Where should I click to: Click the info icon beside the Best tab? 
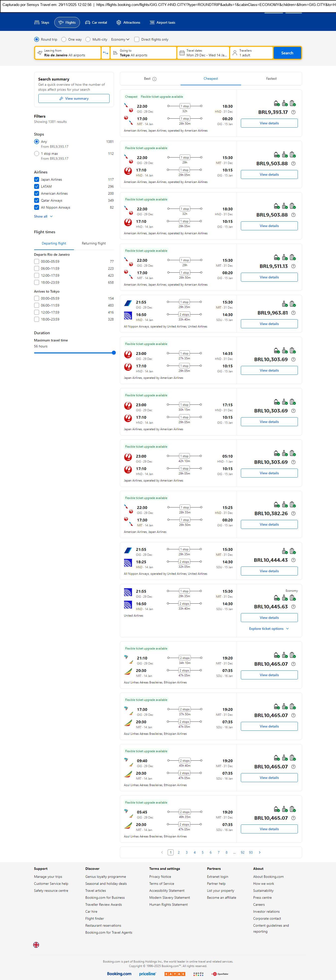[154, 79]
